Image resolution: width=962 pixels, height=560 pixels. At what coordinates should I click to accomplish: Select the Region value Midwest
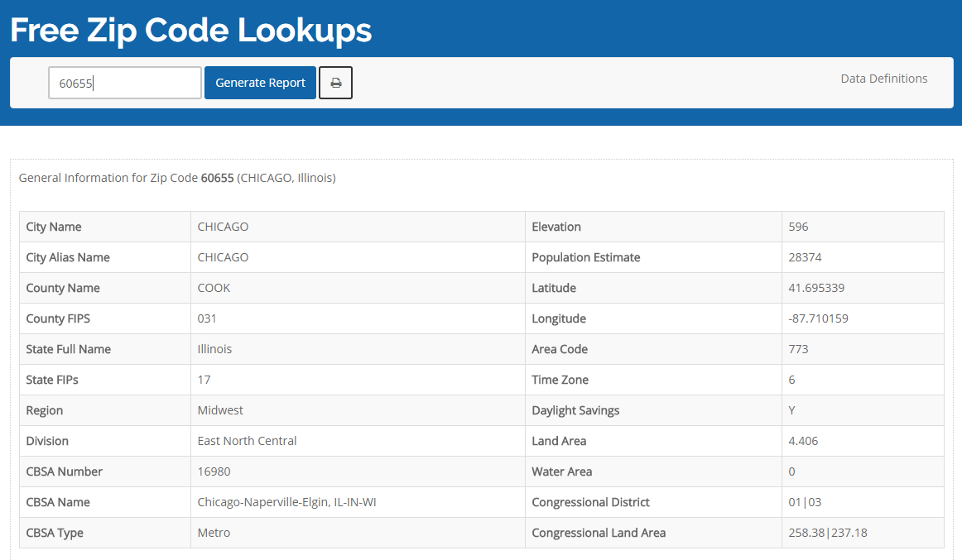(x=220, y=410)
